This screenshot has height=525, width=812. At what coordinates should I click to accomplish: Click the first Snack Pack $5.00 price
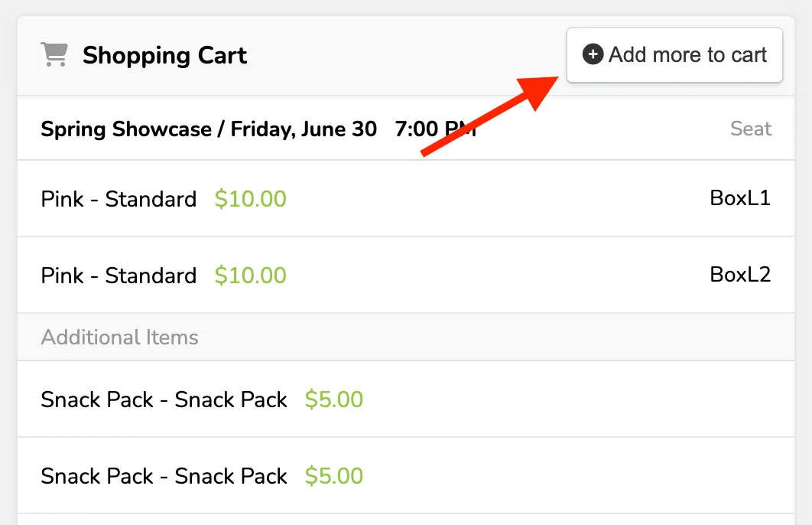coord(334,399)
